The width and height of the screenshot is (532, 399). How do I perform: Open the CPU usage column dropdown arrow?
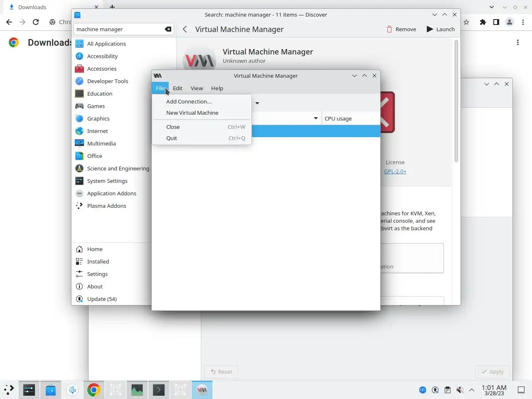(316, 118)
